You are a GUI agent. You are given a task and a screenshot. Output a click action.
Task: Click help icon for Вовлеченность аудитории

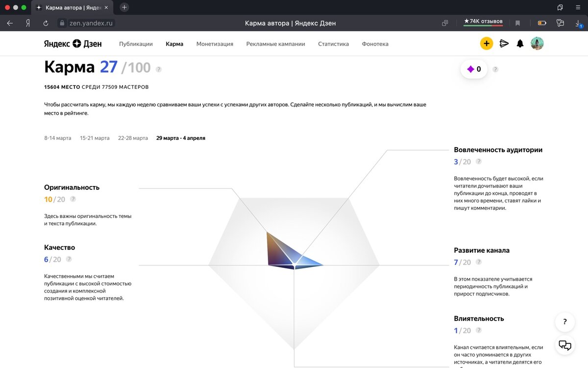pos(479,161)
